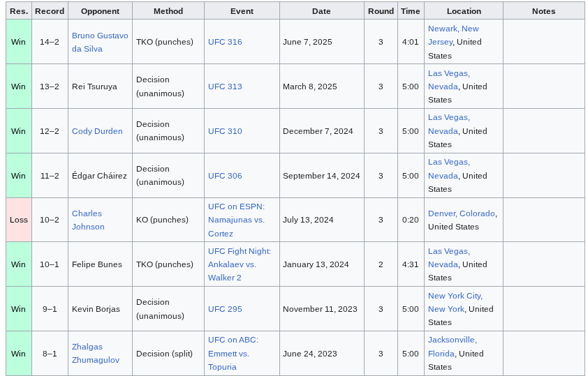Screen dimensions: 588x376
Task: Click the 11–2 record cell
Action: (50, 176)
